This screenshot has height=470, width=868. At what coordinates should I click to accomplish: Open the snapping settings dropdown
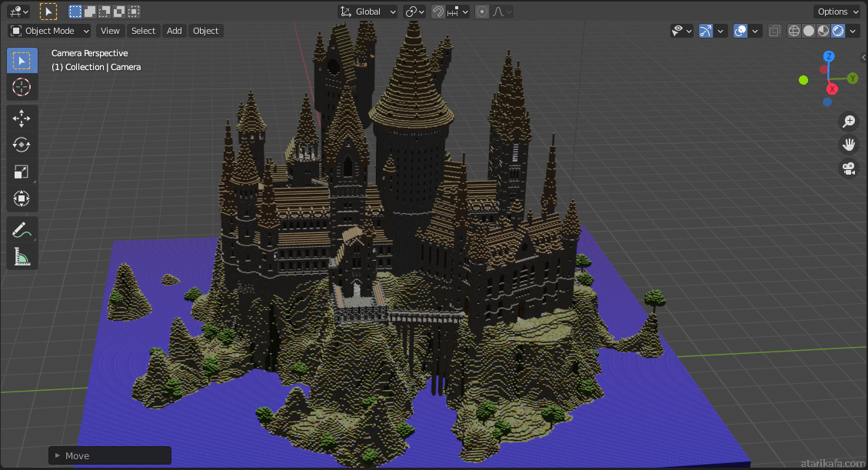coord(457,12)
